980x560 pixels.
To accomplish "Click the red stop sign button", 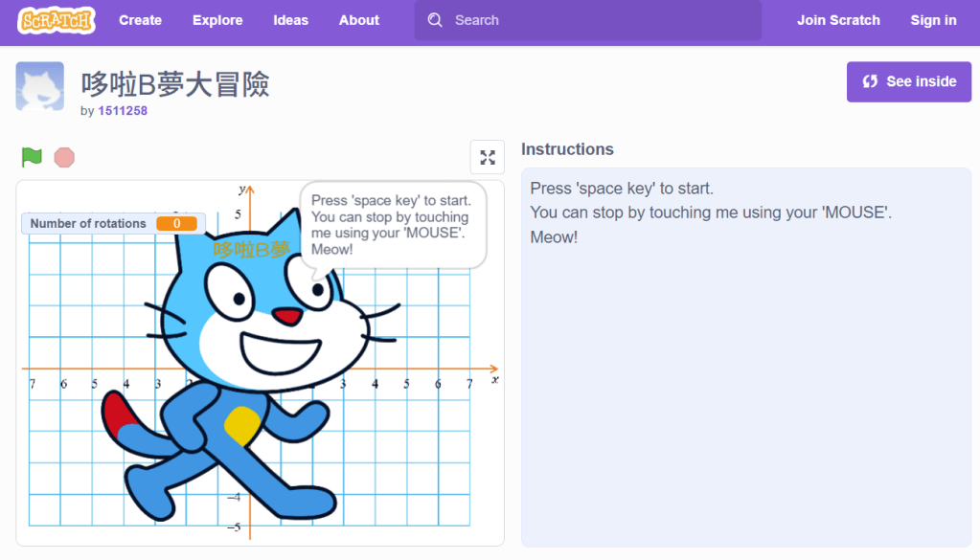I will tap(64, 157).
